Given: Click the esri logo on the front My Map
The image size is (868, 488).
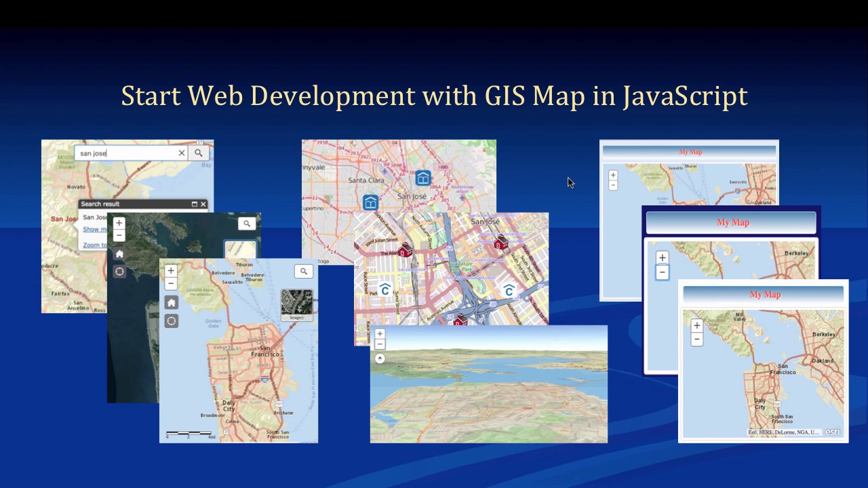Looking at the screenshot, I should (x=832, y=432).
